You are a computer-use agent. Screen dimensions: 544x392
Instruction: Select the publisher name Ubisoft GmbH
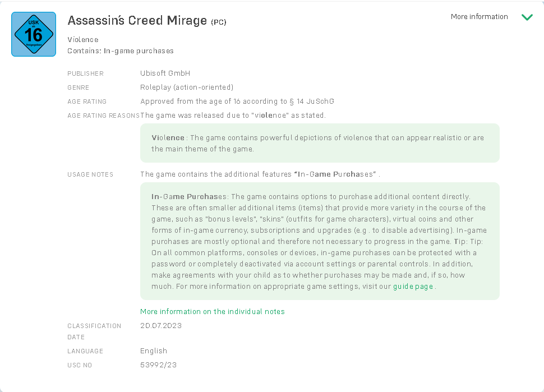165,73
